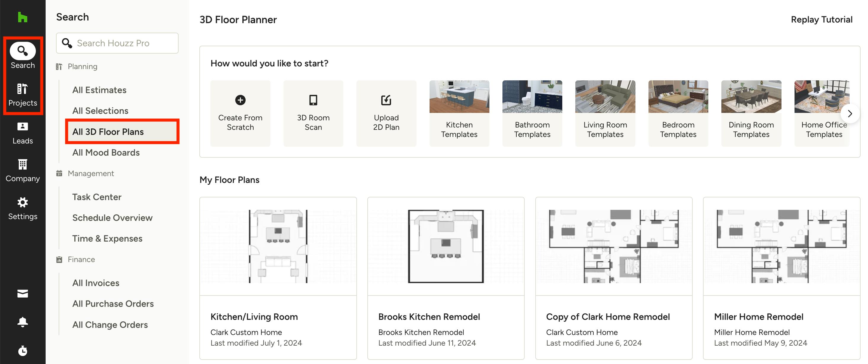Open Kitchen Templates thumbnail
This screenshot has height=364, width=868.
(459, 97)
